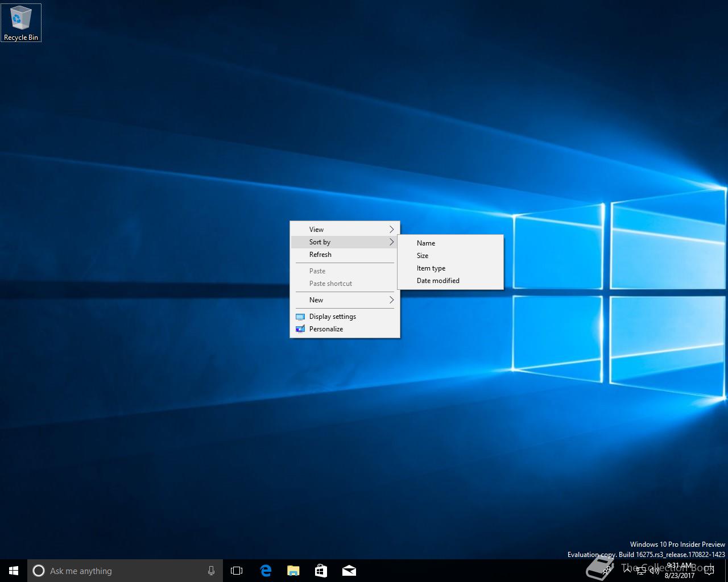Open the Action Center notifications icon
The height and width of the screenshot is (582, 728).
(x=709, y=571)
